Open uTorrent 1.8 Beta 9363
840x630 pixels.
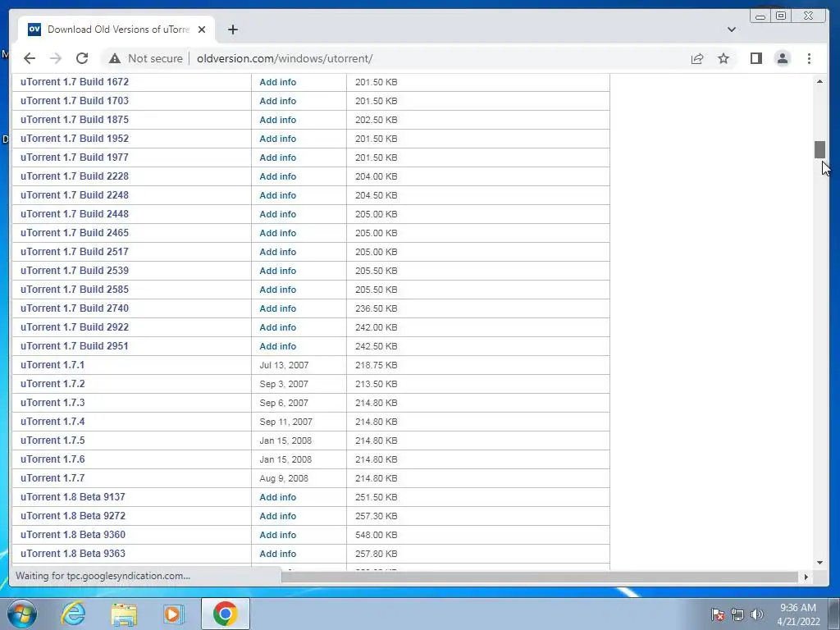pos(73,554)
